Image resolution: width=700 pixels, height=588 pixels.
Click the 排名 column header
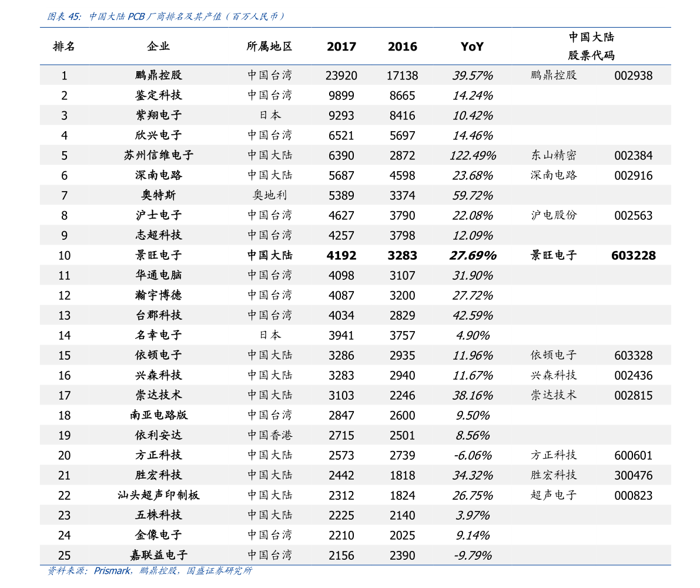click(x=64, y=46)
